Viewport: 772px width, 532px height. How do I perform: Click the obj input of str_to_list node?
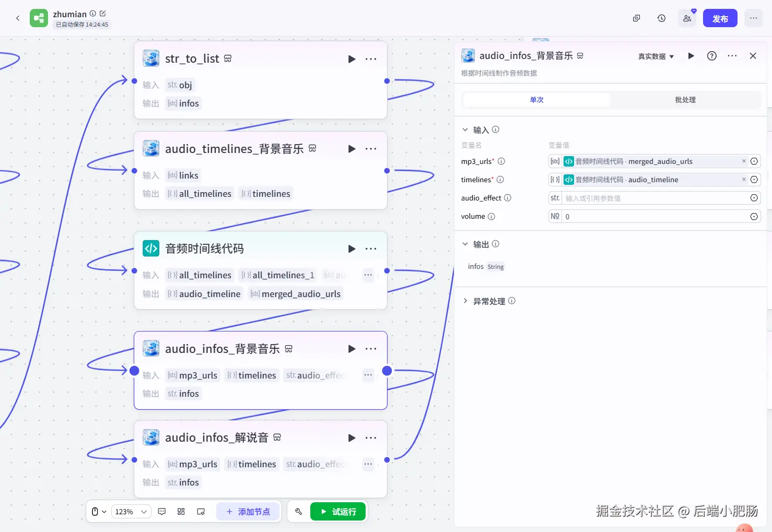(x=180, y=85)
